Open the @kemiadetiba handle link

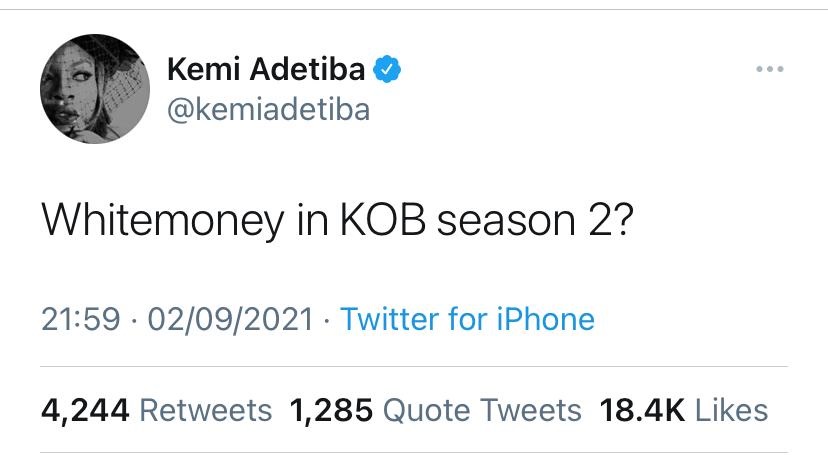point(267,108)
